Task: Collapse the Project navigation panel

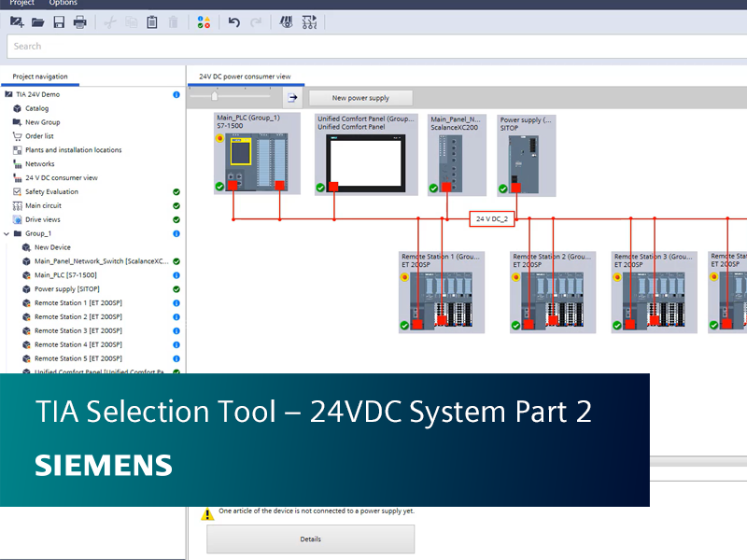Action: 40,77
